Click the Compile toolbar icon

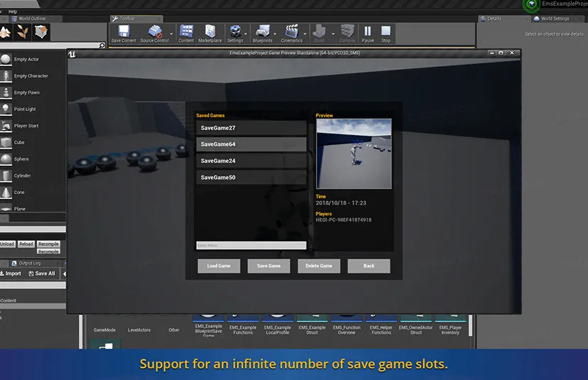coord(347,33)
